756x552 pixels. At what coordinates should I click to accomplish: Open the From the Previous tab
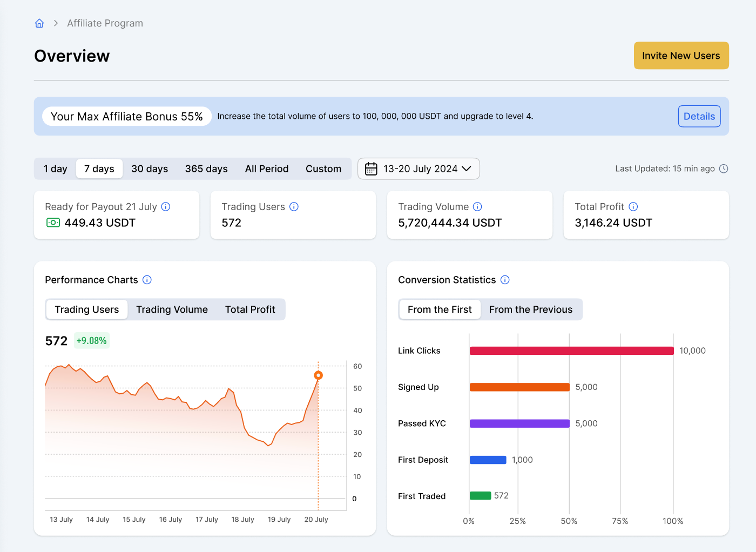[530, 309]
